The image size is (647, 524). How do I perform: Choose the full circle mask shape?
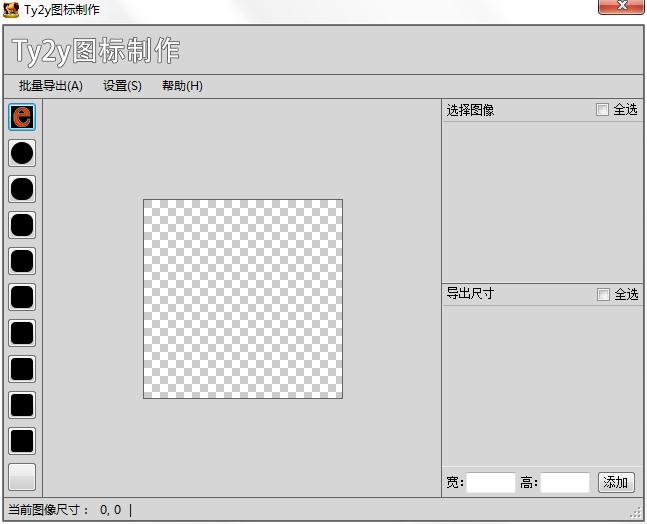pos(22,153)
